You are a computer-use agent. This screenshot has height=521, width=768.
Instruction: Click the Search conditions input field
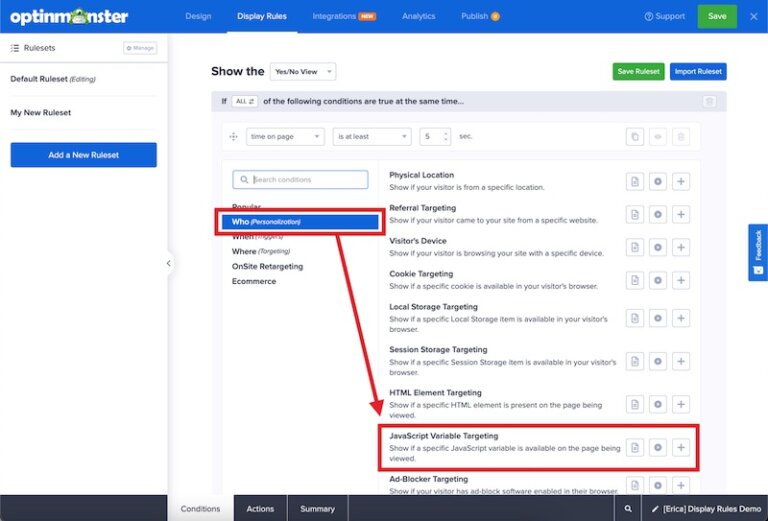[x=300, y=180]
